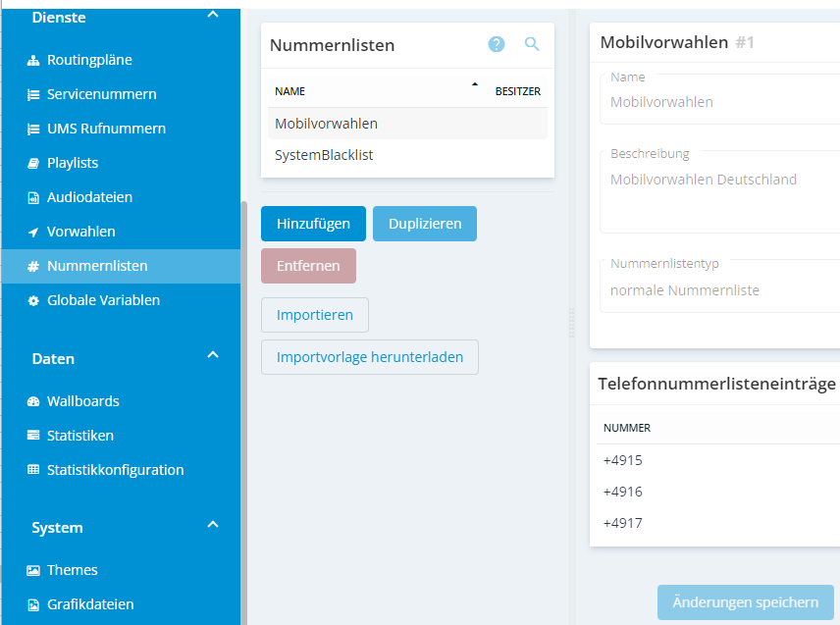Click the Audiodateien file icon
Screen dimensions: 840x625
coord(33,198)
